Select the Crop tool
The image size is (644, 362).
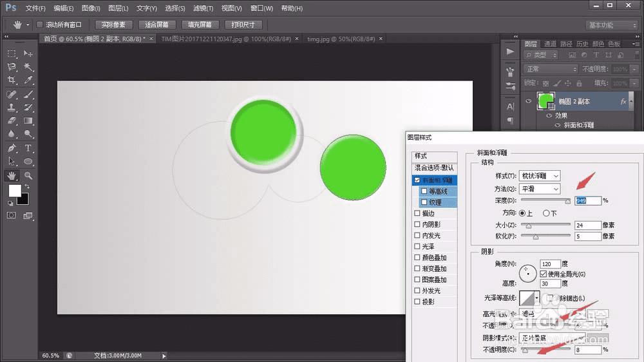tap(12, 80)
